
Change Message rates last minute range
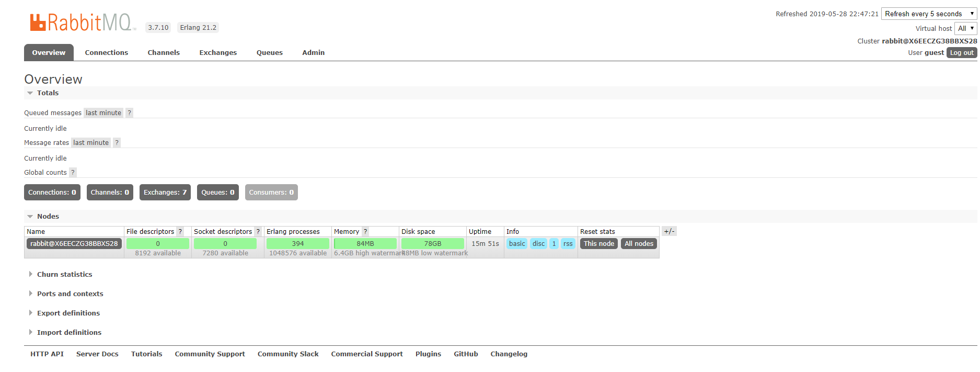(x=91, y=143)
